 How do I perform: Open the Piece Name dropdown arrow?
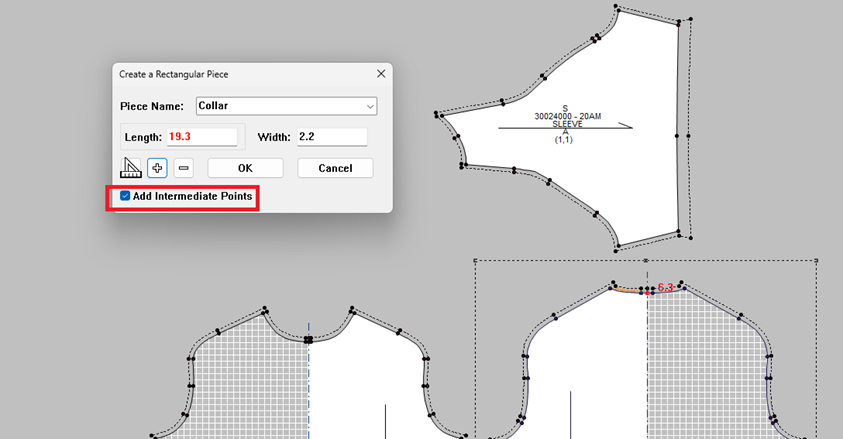(370, 106)
